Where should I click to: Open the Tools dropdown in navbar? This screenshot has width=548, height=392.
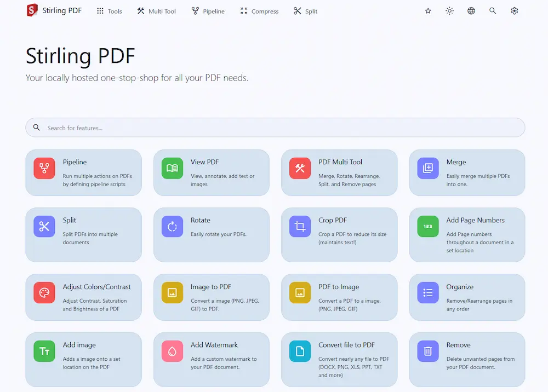[x=109, y=11]
